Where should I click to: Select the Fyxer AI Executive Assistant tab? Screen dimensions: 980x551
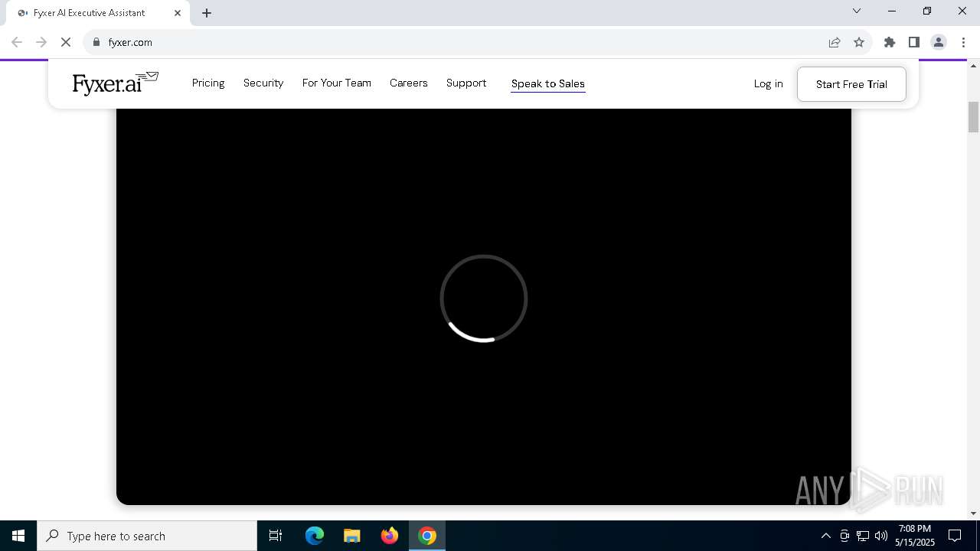[x=98, y=13]
